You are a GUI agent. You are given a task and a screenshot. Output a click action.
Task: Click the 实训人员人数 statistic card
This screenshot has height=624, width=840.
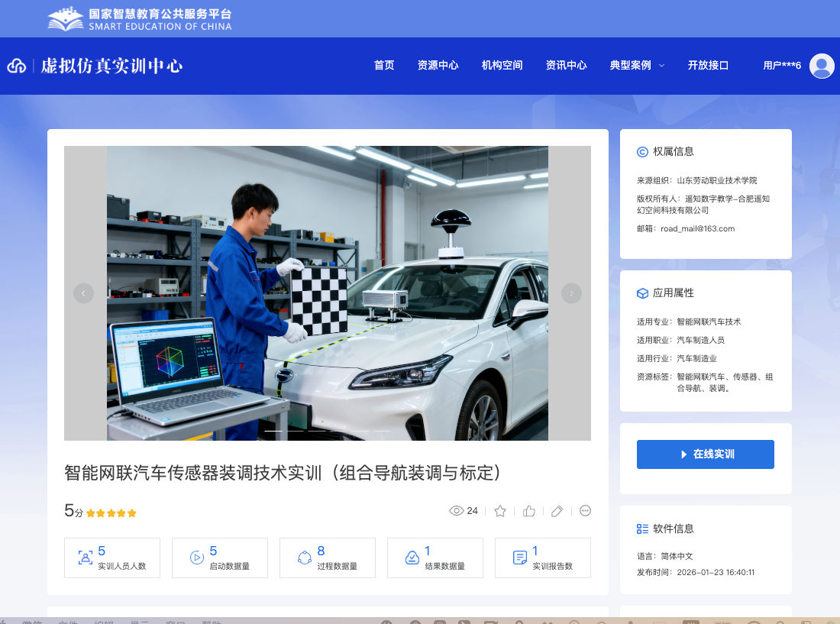pos(112,558)
